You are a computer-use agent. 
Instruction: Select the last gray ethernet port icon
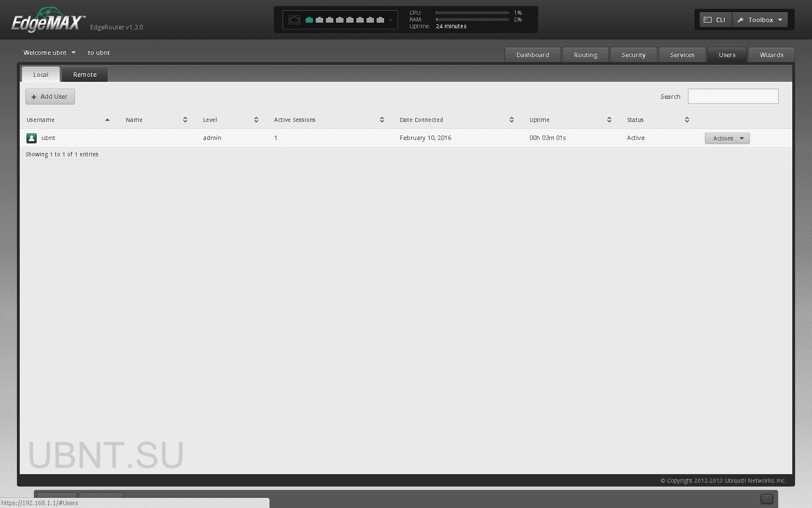pyautogui.click(x=380, y=20)
